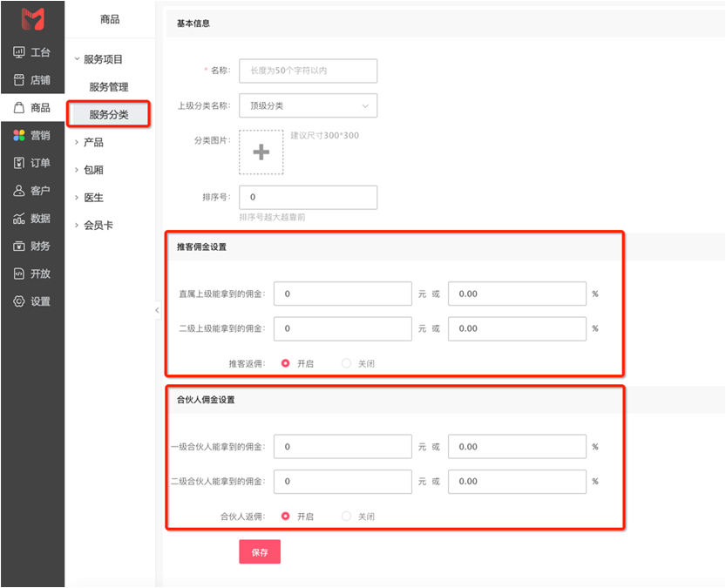This screenshot has height=588, width=726.
Task: Click 二级合伙人能拿到的佣金 percent field
Action: pyautogui.click(x=517, y=482)
